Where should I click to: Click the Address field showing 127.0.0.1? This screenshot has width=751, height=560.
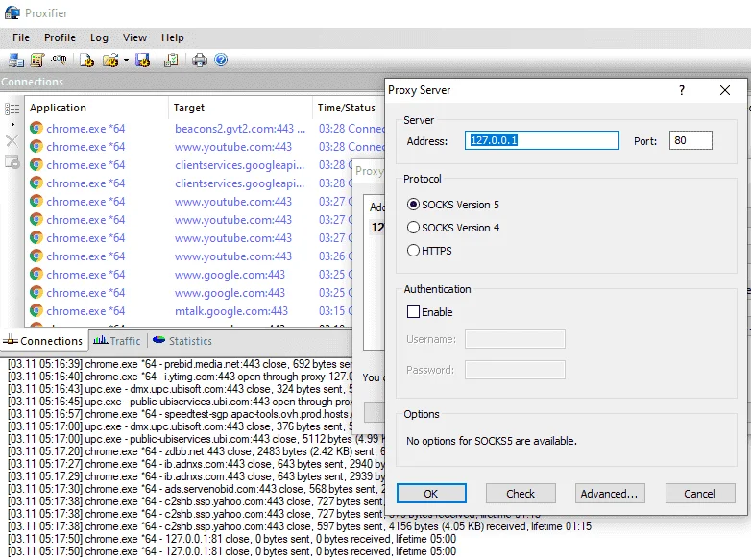point(542,140)
